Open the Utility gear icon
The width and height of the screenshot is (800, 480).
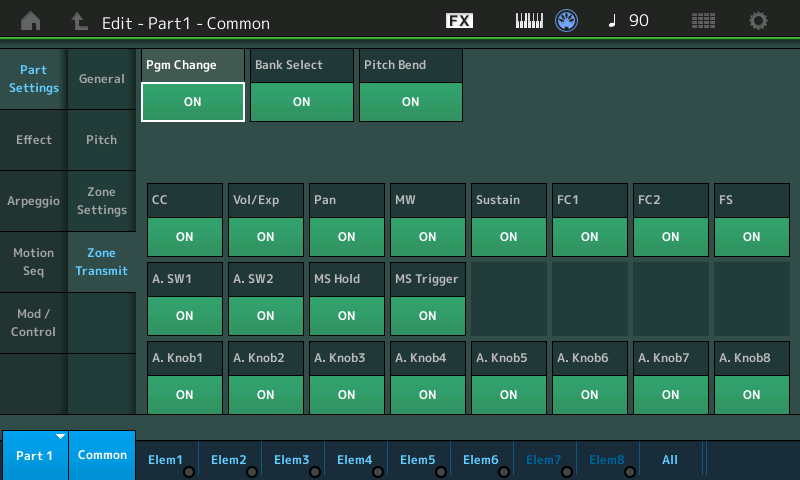759,21
